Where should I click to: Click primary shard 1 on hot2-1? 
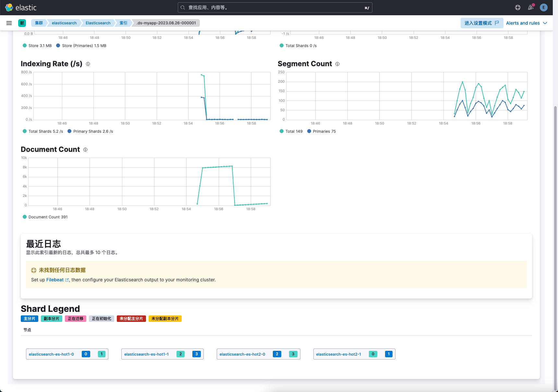pyautogui.click(x=389, y=354)
